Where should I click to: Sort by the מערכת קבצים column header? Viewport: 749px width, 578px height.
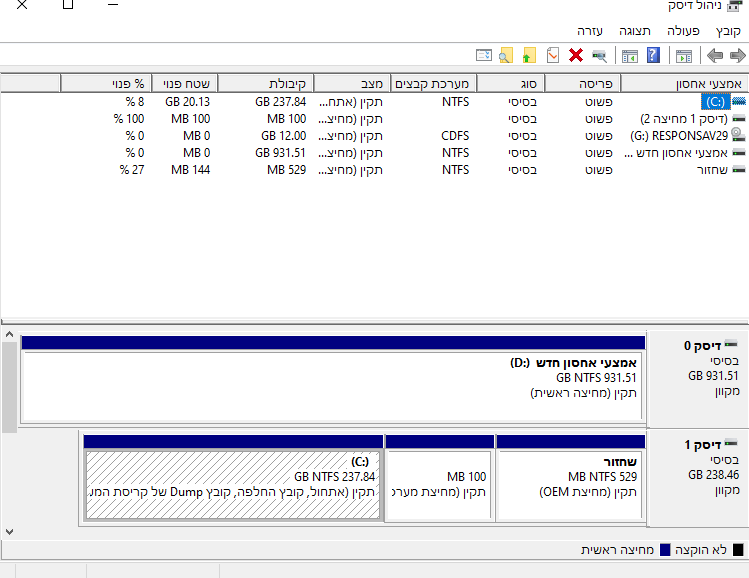point(434,83)
